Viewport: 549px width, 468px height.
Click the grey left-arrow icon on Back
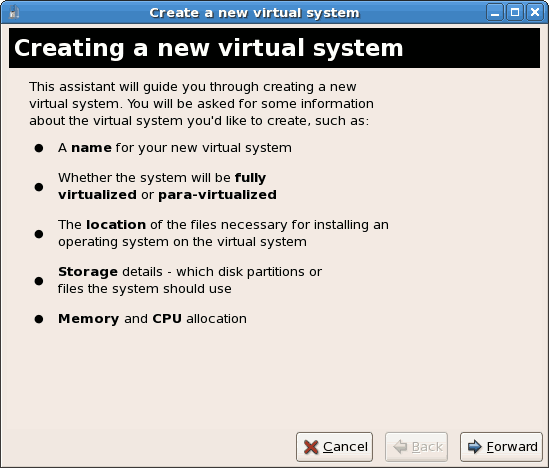point(400,447)
